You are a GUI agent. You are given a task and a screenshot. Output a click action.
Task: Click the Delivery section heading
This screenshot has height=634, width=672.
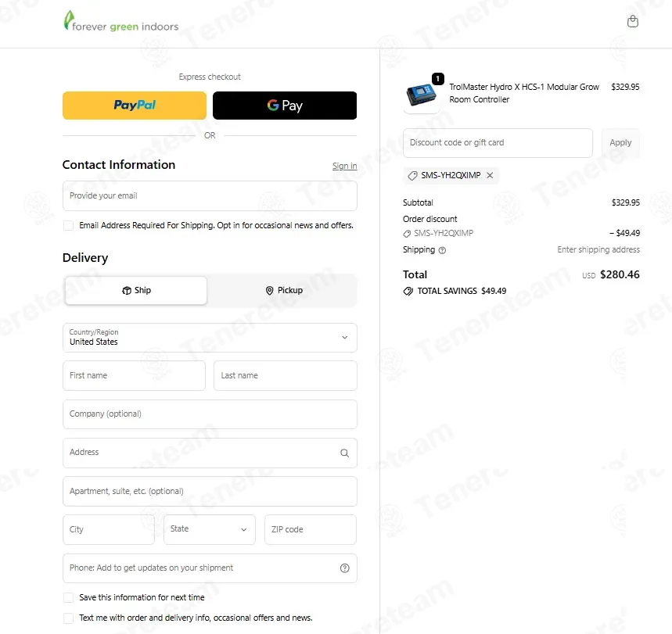point(85,258)
